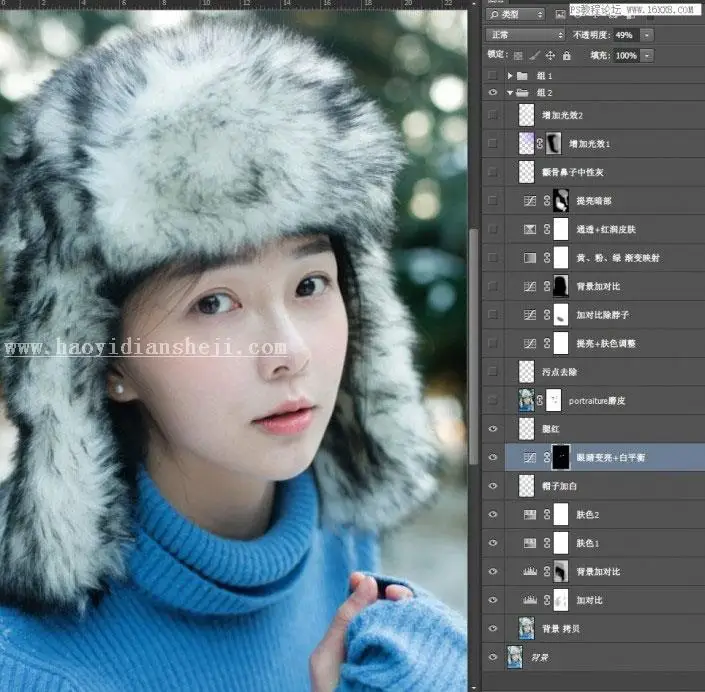Viewport: 705px width, 692px height.
Task: Click the 提亮+肤色调整 layer name
Action: (606, 344)
